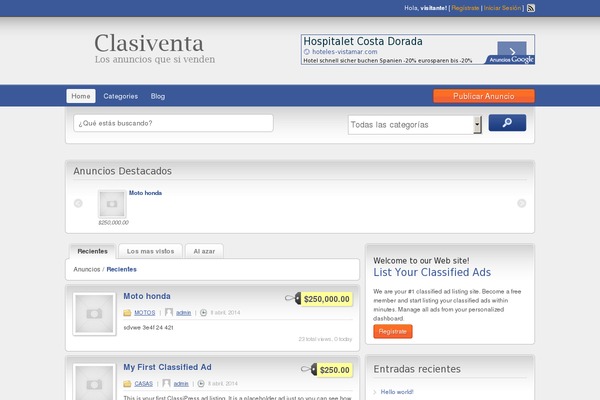Click clock icon in My First Classified Ad

(x=201, y=384)
